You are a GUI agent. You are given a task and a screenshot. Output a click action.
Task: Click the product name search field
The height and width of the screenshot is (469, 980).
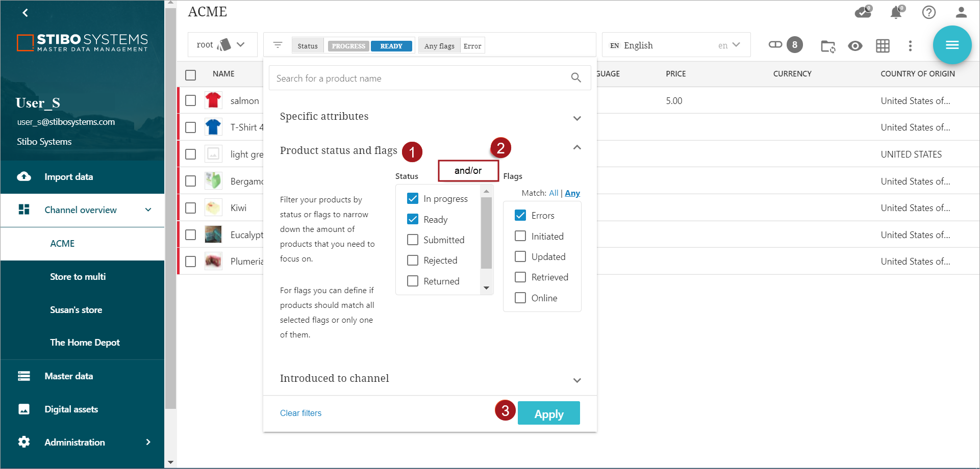[421, 79]
